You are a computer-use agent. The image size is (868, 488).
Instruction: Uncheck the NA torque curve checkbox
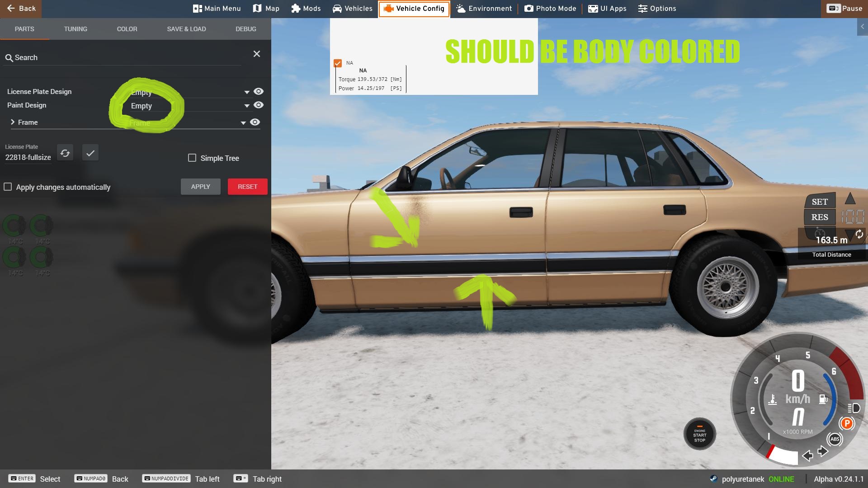click(338, 63)
